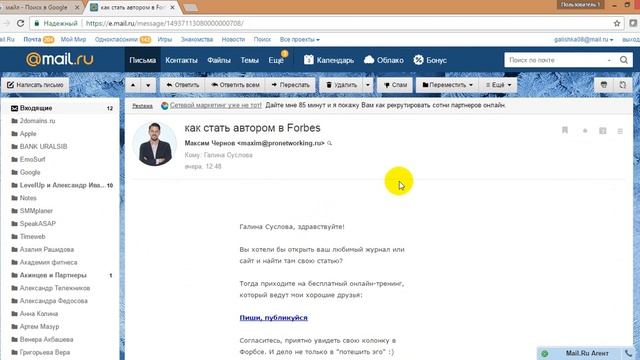Open the Cloud storage section

point(384,60)
